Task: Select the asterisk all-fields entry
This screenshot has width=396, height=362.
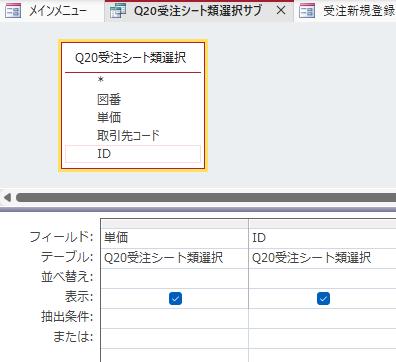Action: [133, 80]
